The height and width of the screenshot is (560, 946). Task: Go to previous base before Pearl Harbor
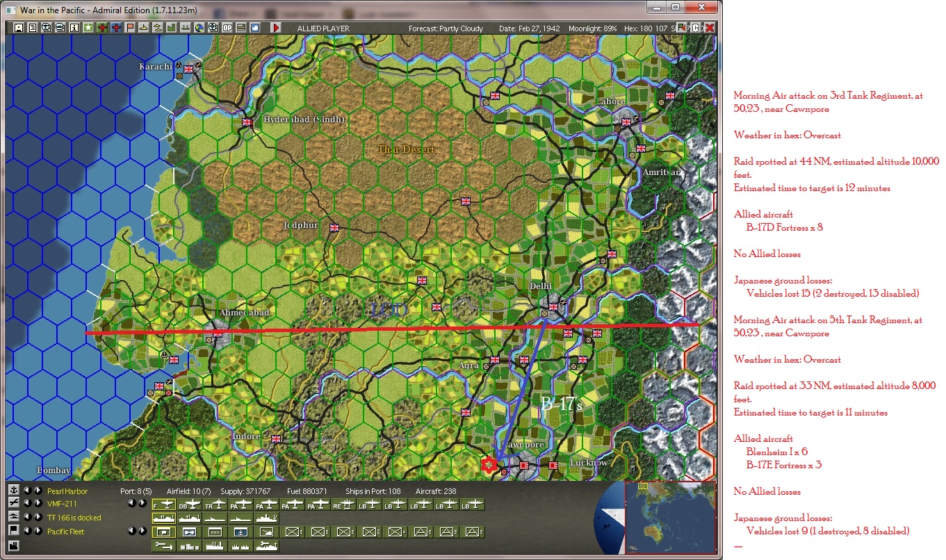click(27, 491)
